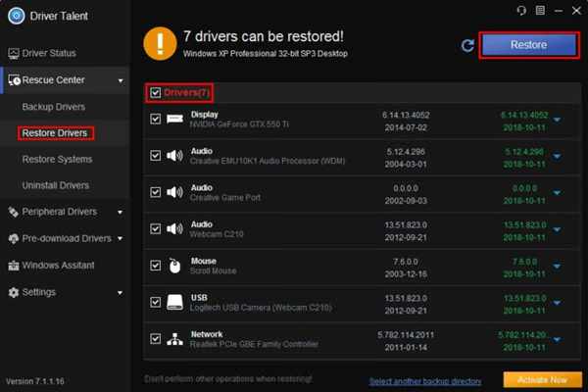Open the headset support icon
This screenshot has width=588, height=392.
pyautogui.click(x=521, y=11)
